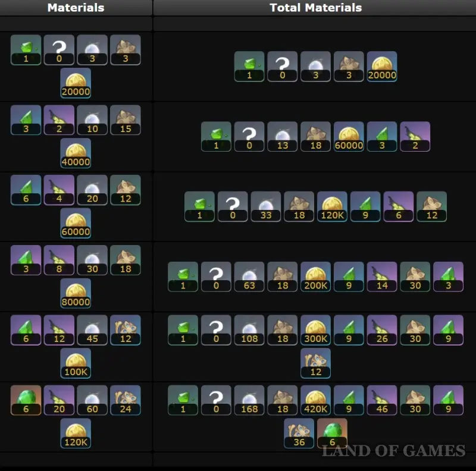Image resolution: width=476 pixels, height=471 pixels.
Task: Select the 120K coin icon in Total Materials
Action: [x=332, y=206]
